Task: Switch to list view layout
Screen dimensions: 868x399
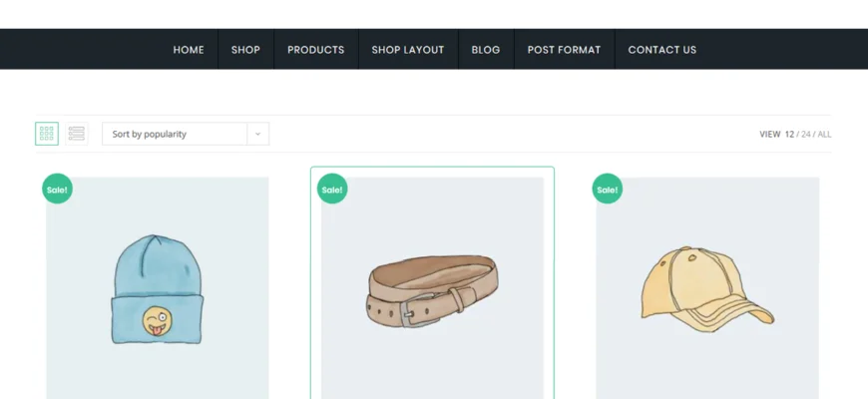Action: [77, 134]
